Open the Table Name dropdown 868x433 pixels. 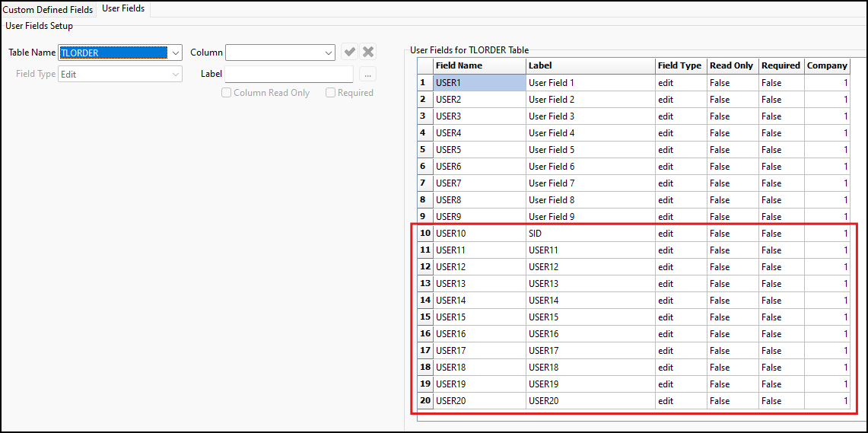pos(176,53)
